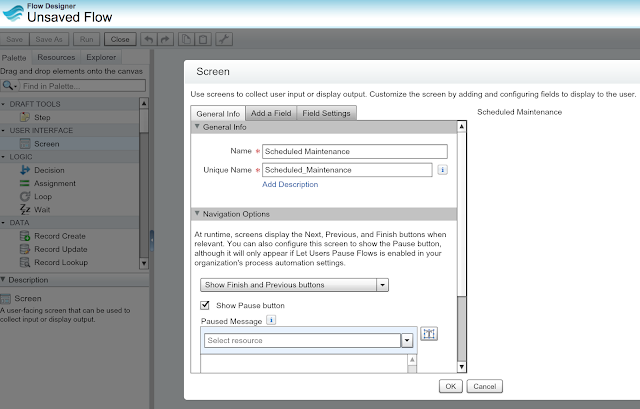Click into the Name text field
Viewport: 640px width, 409px height.
[352, 151]
